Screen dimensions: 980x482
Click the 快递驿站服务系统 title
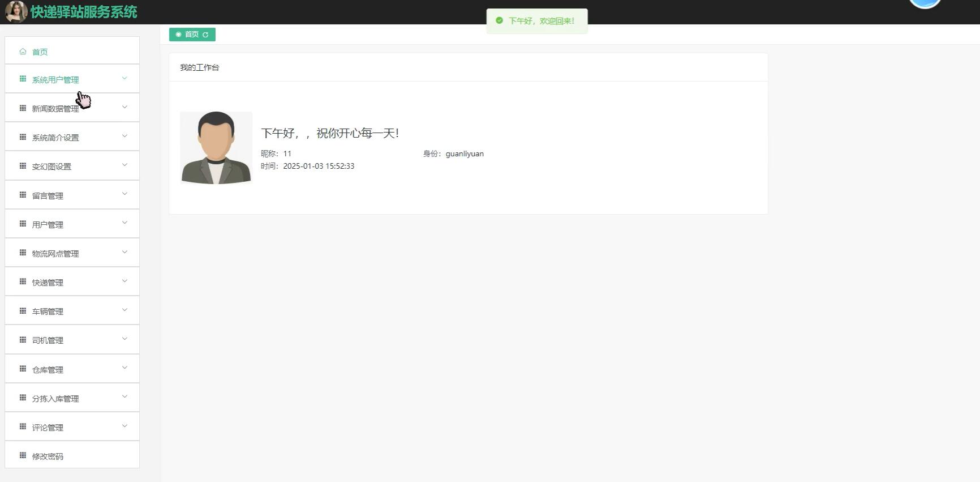tap(84, 12)
